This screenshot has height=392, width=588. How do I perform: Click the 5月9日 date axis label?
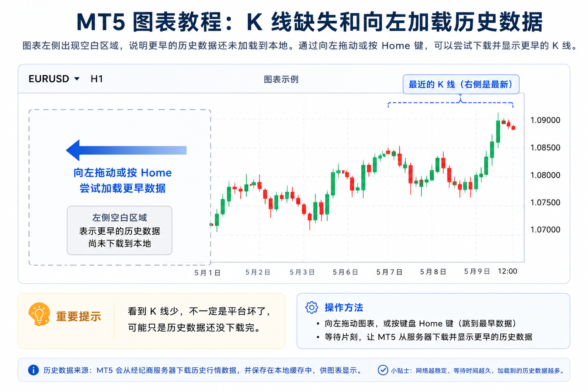point(477,271)
